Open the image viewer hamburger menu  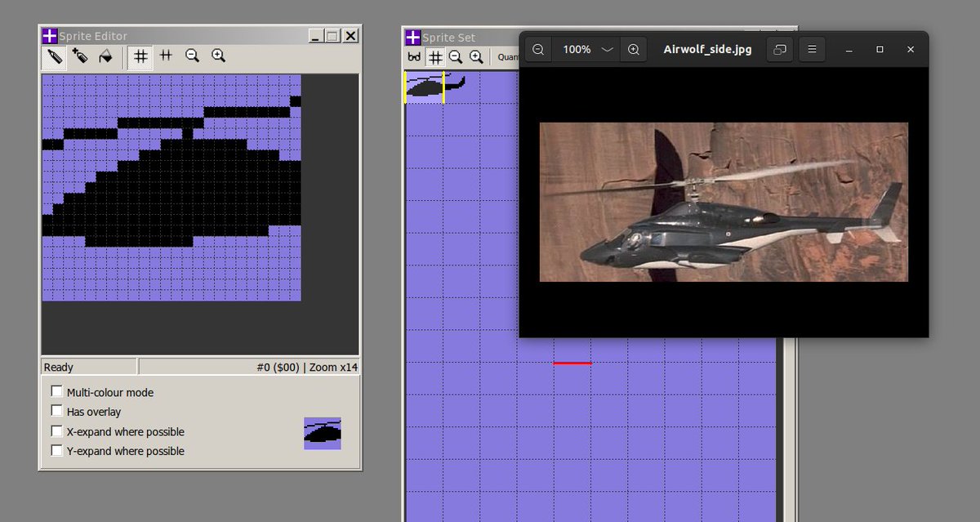point(812,50)
